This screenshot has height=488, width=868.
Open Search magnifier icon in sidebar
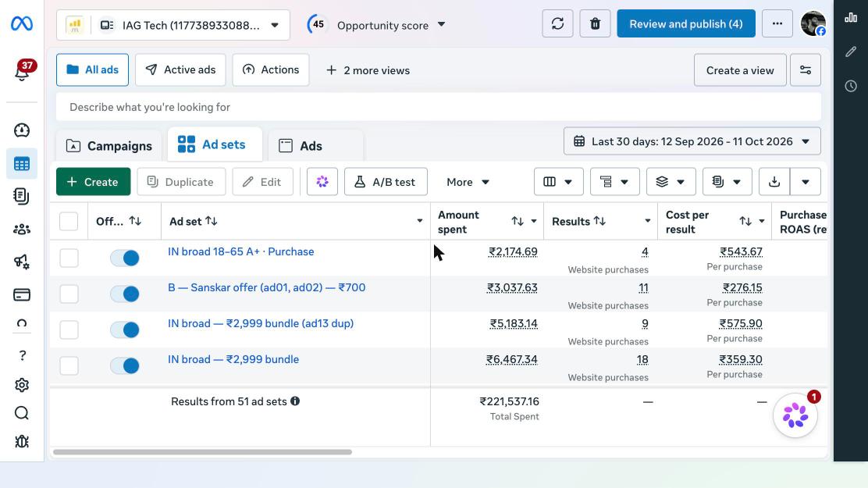point(22,413)
